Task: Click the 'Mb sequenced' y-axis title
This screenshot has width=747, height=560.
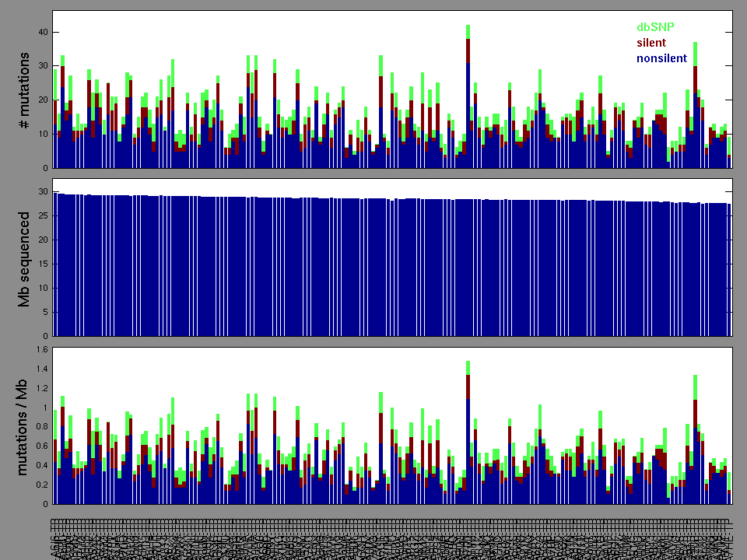Action: (24, 258)
